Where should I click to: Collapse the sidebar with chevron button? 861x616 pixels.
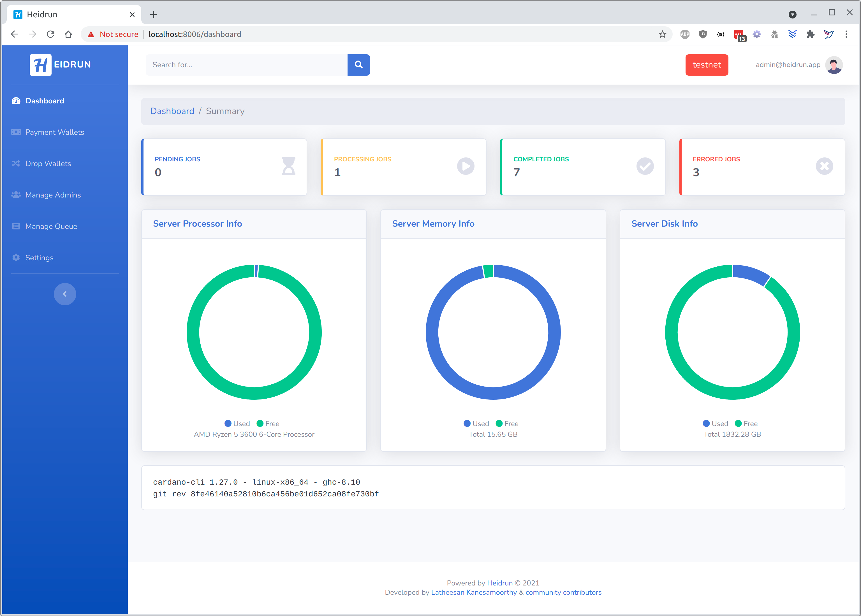(65, 294)
